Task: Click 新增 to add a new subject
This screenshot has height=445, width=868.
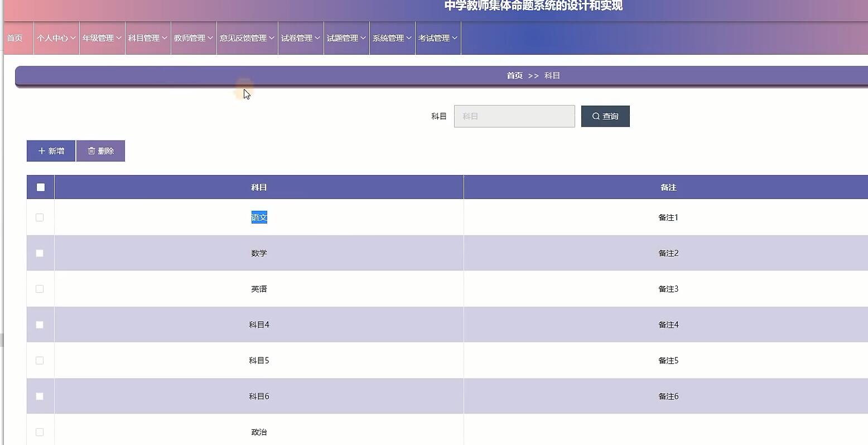Action: [x=50, y=151]
